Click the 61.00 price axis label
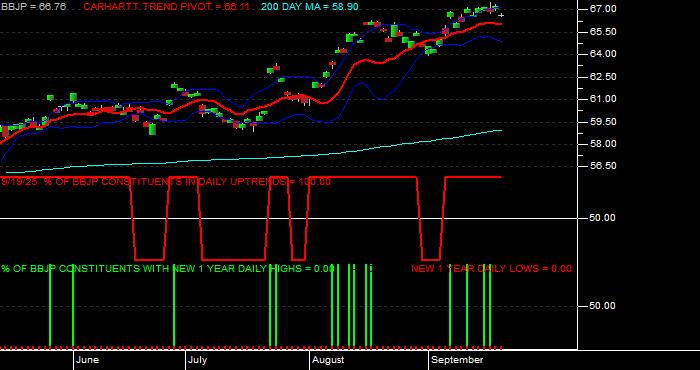The height and width of the screenshot is (370, 700). 603,99
